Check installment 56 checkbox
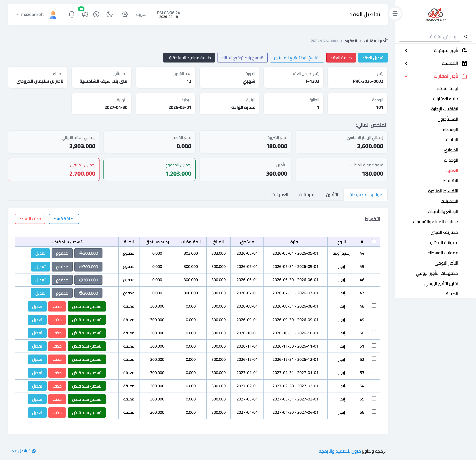The width and height of the screenshot is (476, 460). pos(374,412)
